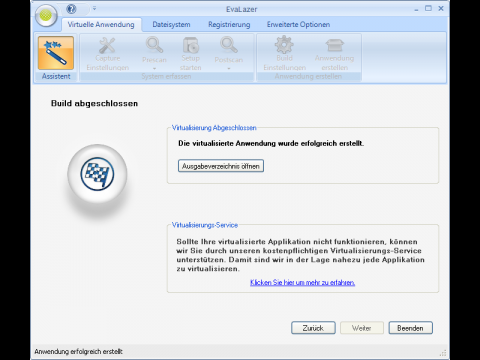Viewport: 480px width, 360px height.
Task: Minimize the EvaLazer window
Action: tap(416, 9)
